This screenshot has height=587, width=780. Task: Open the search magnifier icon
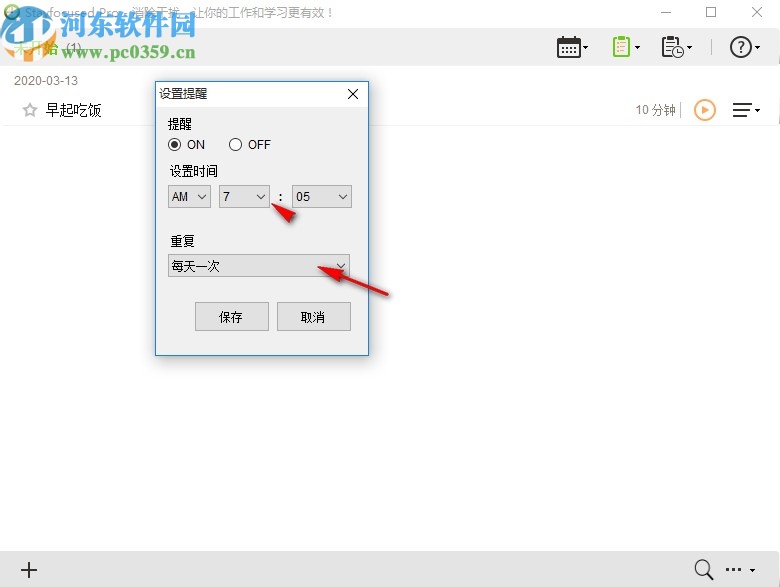(703, 569)
